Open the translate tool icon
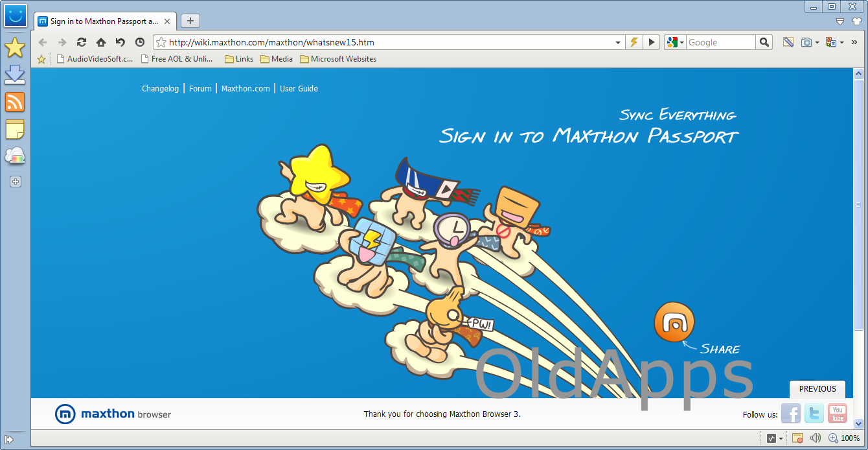This screenshot has height=450, width=868. (830, 42)
